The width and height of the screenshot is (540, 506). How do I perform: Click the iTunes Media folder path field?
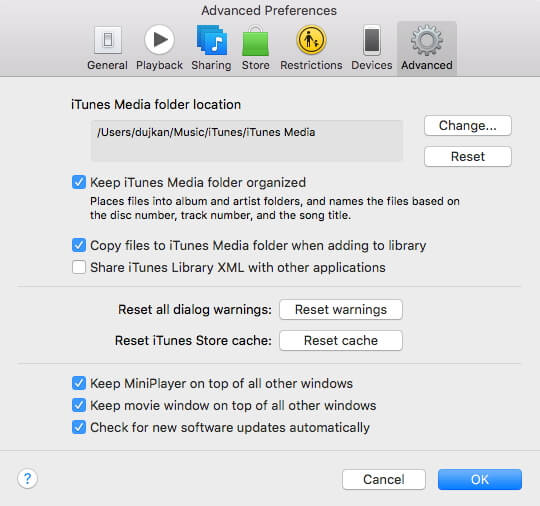point(247,141)
